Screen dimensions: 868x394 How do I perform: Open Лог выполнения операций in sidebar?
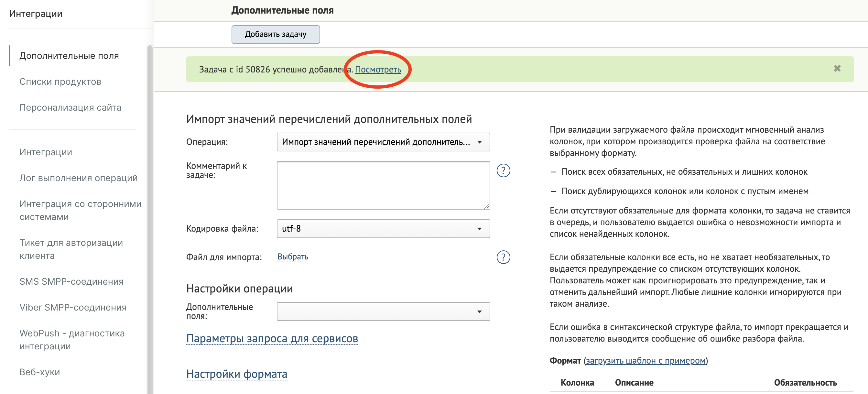click(79, 178)
